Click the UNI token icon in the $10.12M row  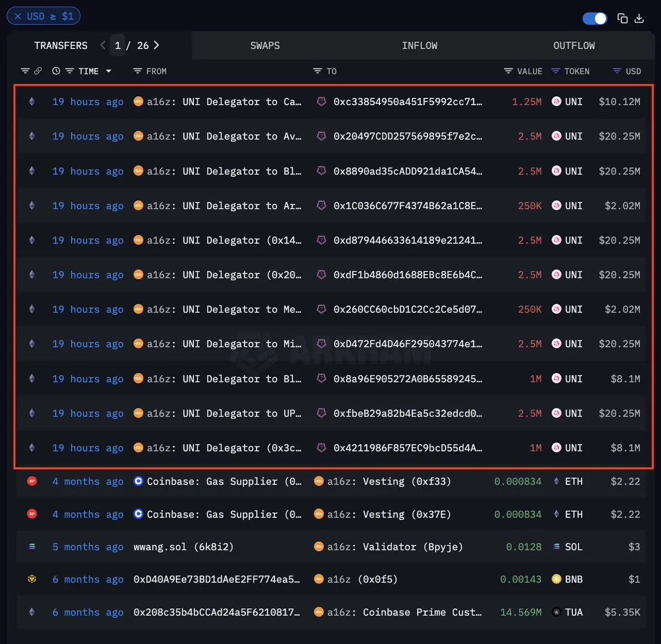pos(556,102)
